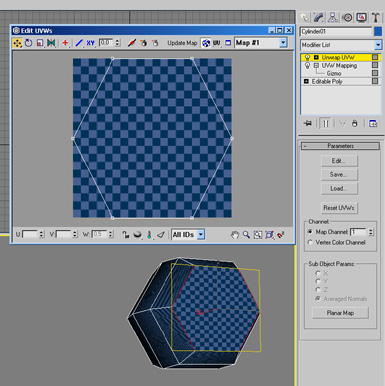385x386 pixels.
Task: Click the Freeze Selected thermometer icon
Action: [149, 235]
